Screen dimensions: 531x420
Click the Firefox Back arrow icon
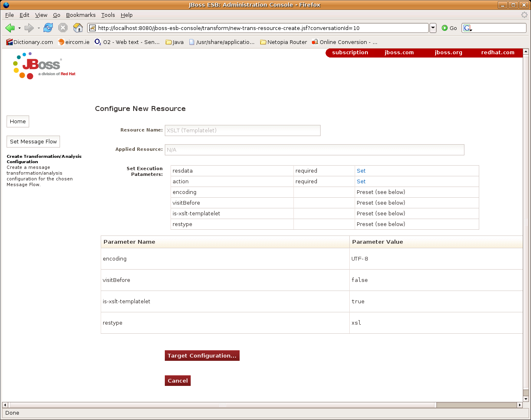click(10, 28)
